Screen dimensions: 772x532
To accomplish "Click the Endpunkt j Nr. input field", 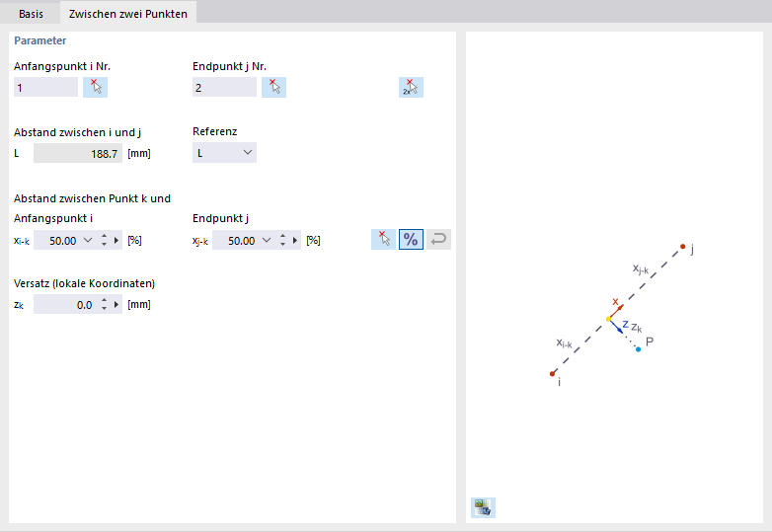I will (224, 87).
